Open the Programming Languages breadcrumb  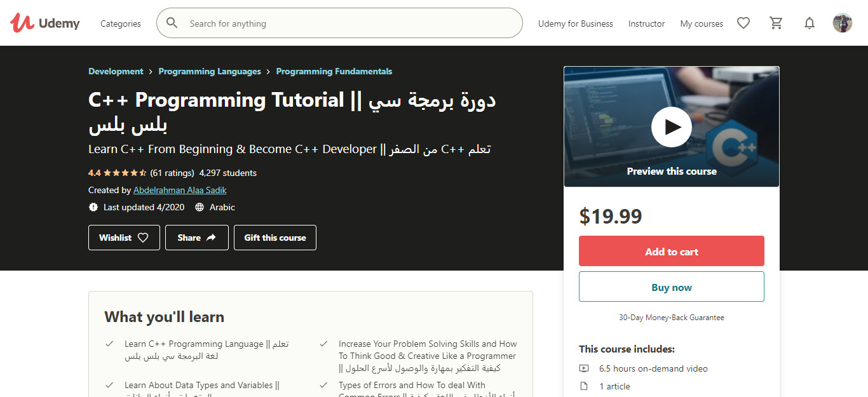click(x=210, y=71)
